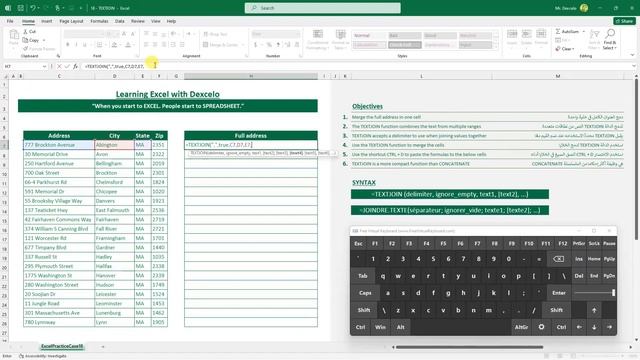Click the Font Color A swatch
This screenshot has width=640, height=360.
128,44
